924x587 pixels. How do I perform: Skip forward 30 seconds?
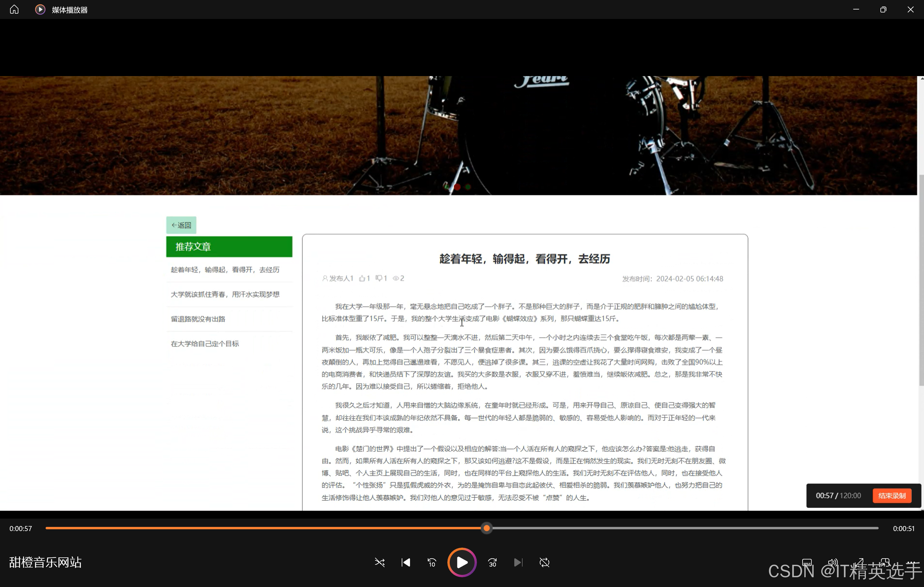point(492,562)
